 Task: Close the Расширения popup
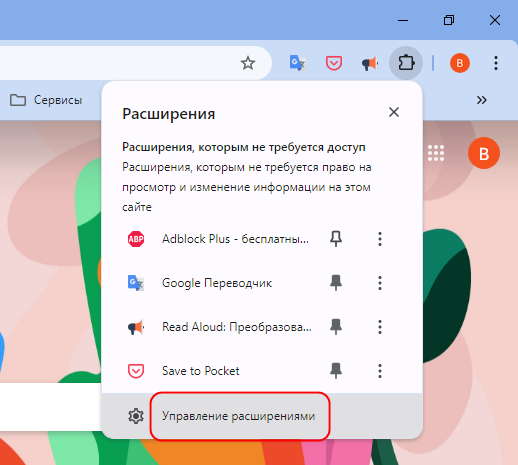(x=394, y=112)
